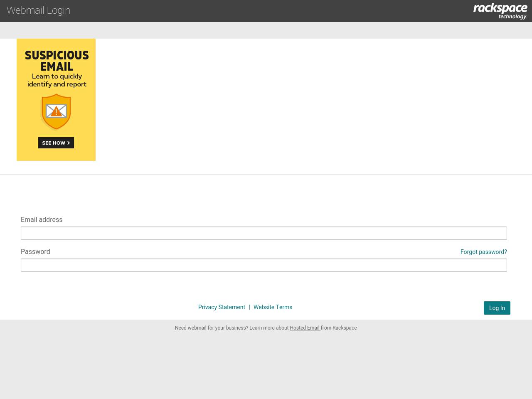Click the 'technology' word under the rackspace logo
This screenshot has height=399, width=532.
coord(512,17)
